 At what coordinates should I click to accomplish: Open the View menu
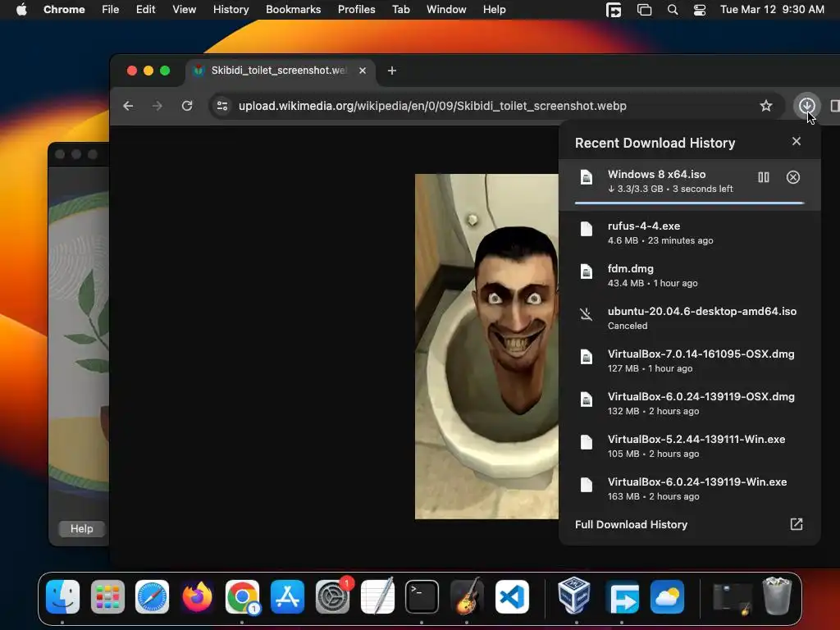point(184,10)
